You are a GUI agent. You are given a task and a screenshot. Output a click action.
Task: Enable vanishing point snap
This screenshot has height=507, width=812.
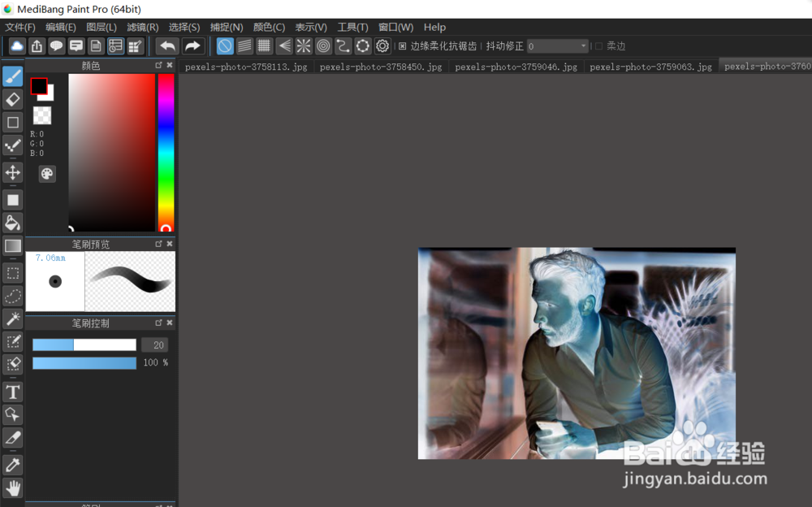[x=283, y=46]
